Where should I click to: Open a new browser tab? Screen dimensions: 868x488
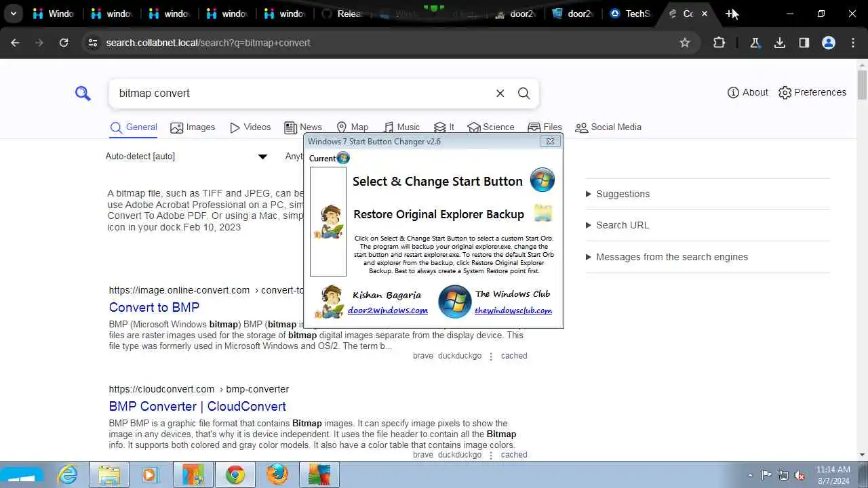730,14
